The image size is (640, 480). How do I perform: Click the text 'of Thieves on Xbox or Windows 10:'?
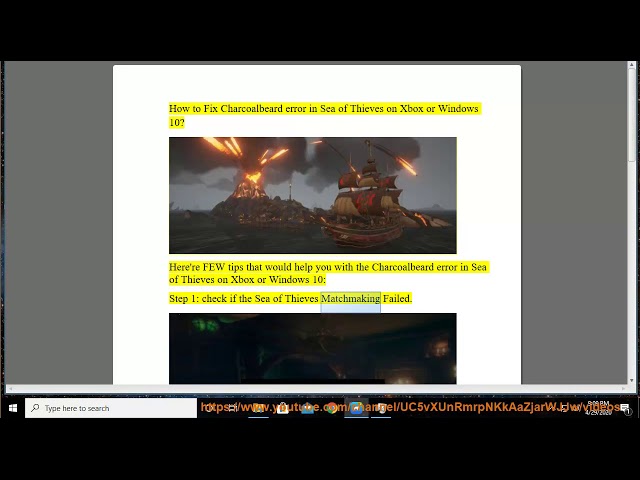point(247,280)
